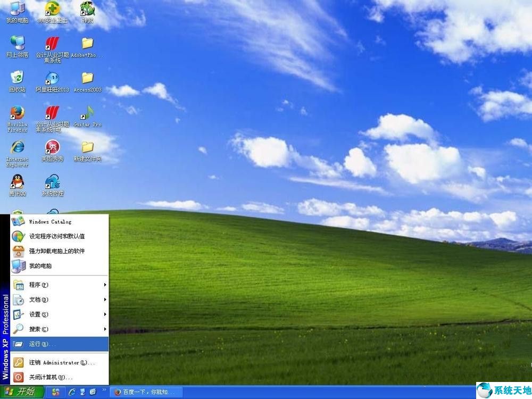Screen dimensions: 532x399
Task: Open 我的电脑 in the Start menu
Action: coord(60,265)
